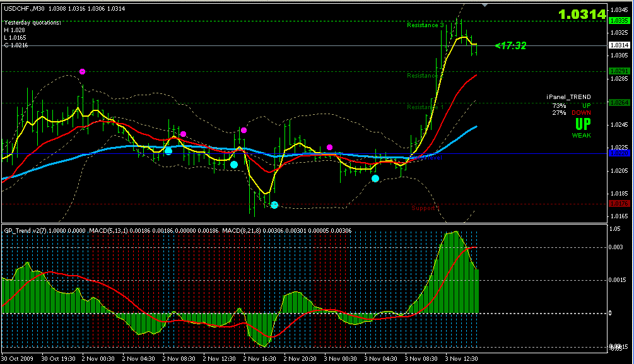This screenshot has width=634, height=364.
Task: Select the 'C 1.0216' yesterday close value
Action: click(16, 45)
